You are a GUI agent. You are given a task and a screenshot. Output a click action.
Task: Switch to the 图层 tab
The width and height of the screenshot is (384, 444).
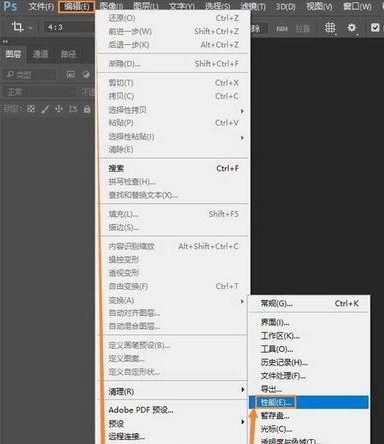[13, 54]
